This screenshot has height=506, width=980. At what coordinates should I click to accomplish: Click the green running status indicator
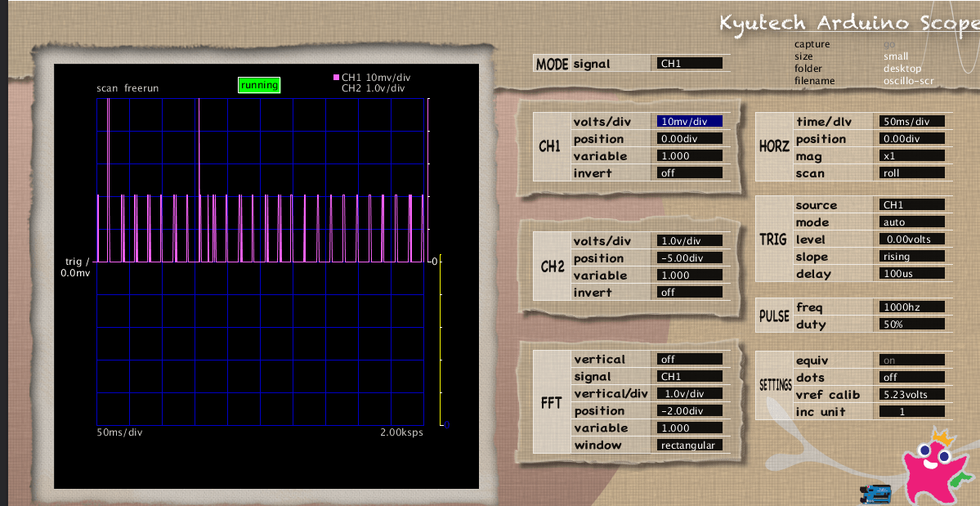259,85
